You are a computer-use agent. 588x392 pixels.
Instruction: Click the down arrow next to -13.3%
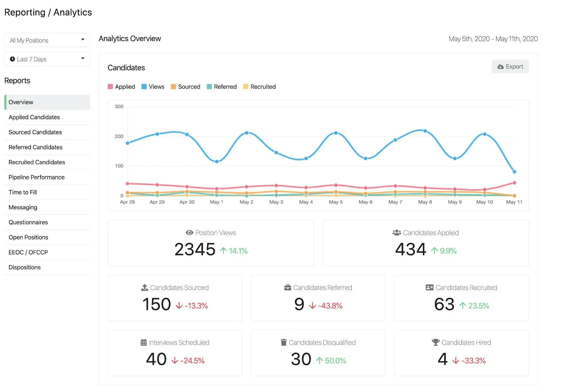(x=179, y=306)
